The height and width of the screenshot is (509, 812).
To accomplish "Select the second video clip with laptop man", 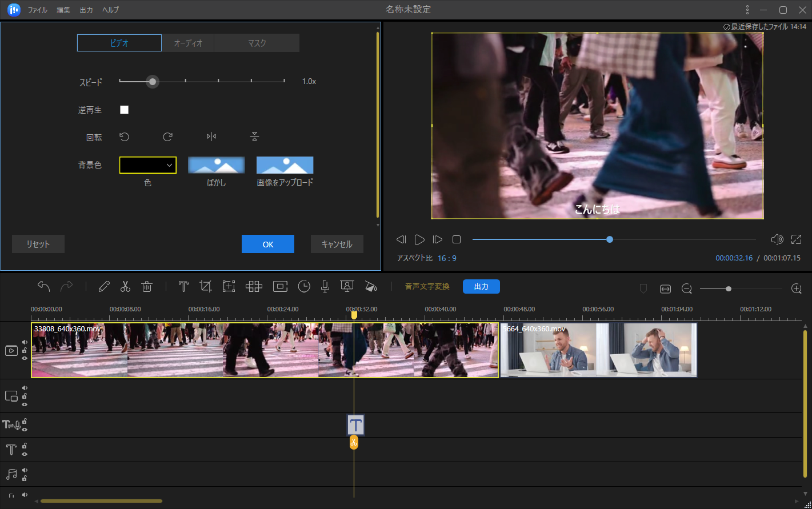I will click(599, 350).
